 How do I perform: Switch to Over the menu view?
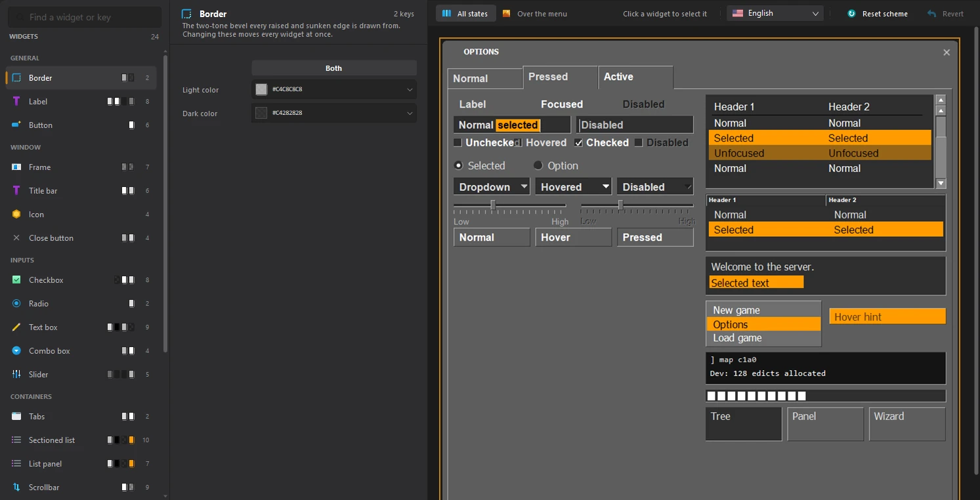(535, 13)
